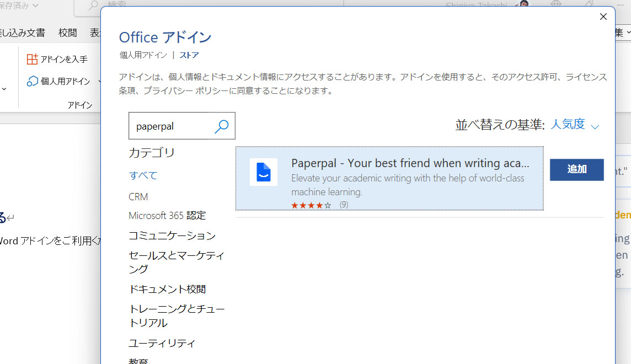Click the search magnifier inside the paperpal box
This screenshot has width=631, height=364.
point(222,126)
